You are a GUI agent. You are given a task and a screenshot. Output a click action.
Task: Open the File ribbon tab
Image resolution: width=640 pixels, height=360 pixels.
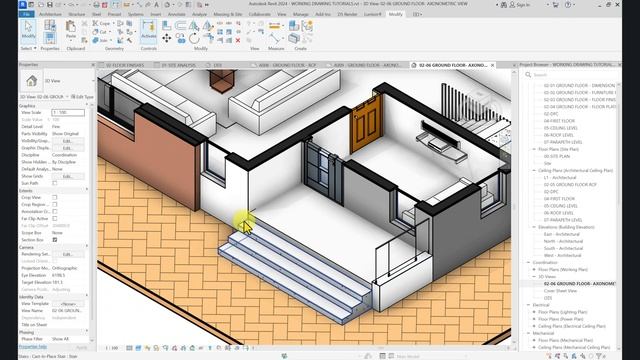click(x=27, y=14)
